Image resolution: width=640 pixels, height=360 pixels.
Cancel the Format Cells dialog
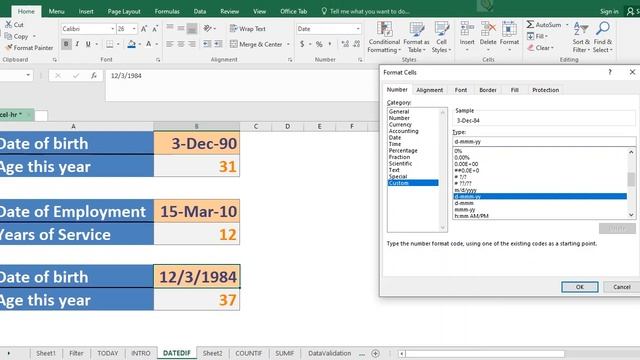622,287
